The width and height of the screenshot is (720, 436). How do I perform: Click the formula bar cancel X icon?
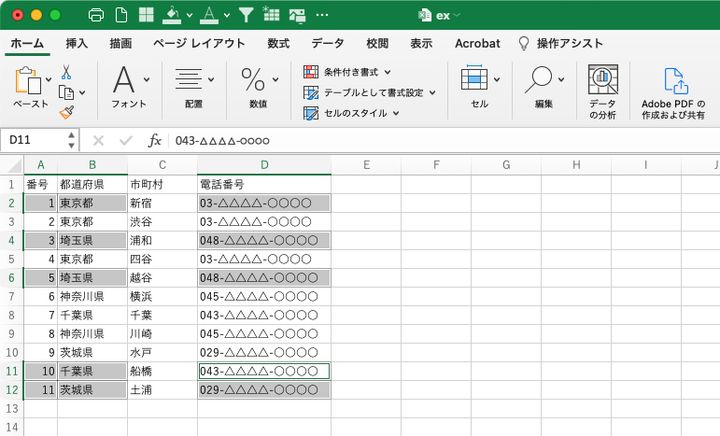tap(98, 141)
